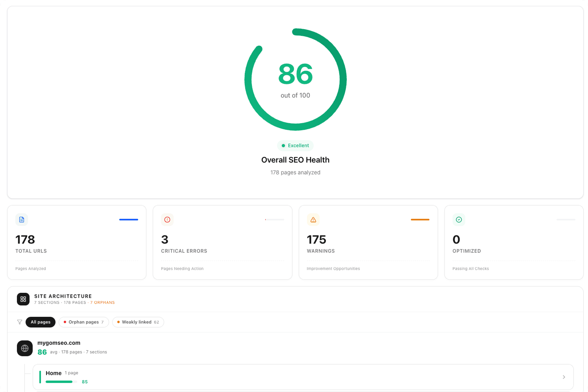Click the Site Architecture grid icon

(23, 299)
